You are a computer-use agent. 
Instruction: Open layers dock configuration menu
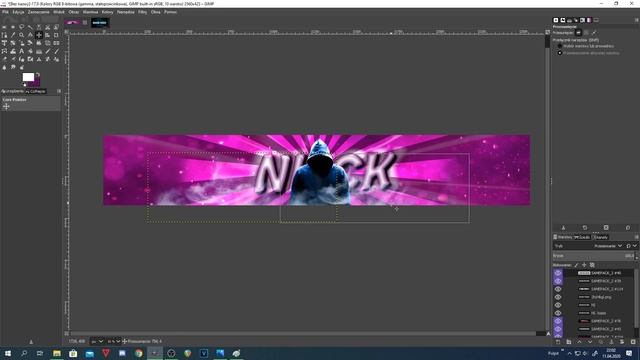click(636, 237)
